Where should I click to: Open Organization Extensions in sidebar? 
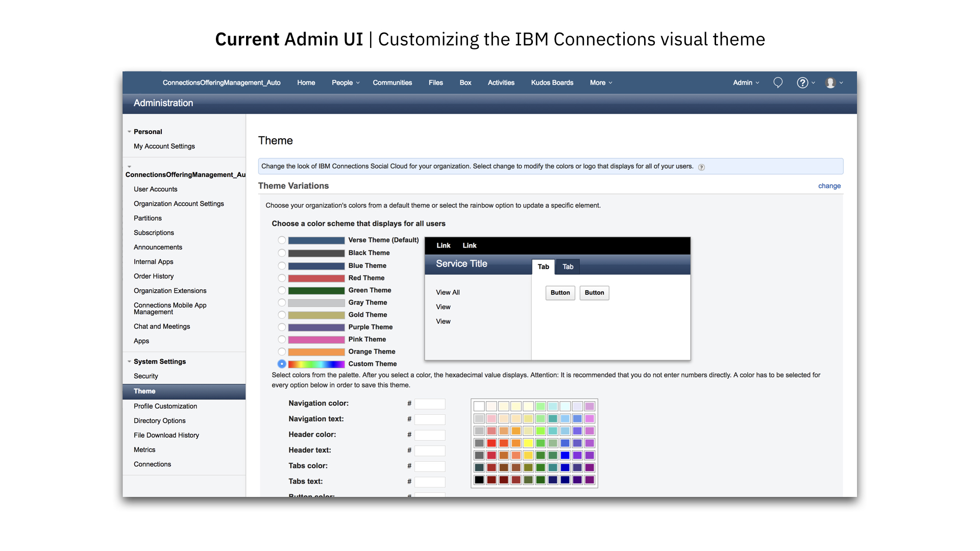click(x=170, y=291)
